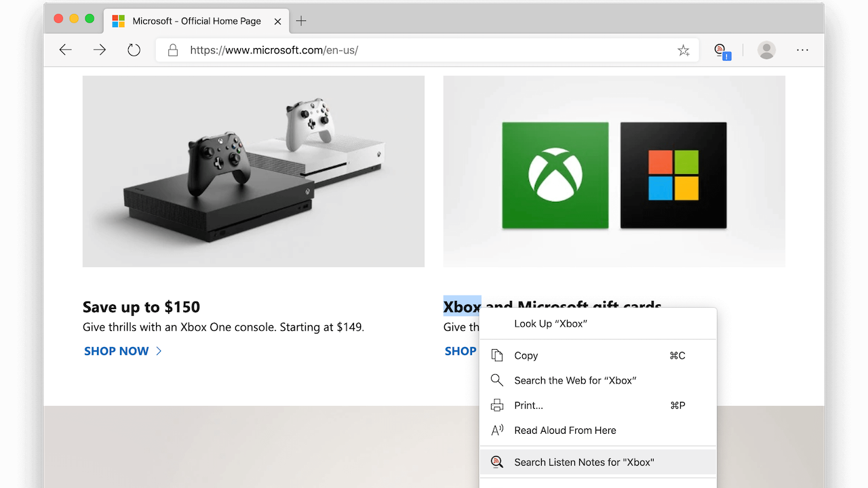Maximize the window with the green button
The height and width of the screenshot is (488, 868).
pyautogui.click(x=90, y=19)
